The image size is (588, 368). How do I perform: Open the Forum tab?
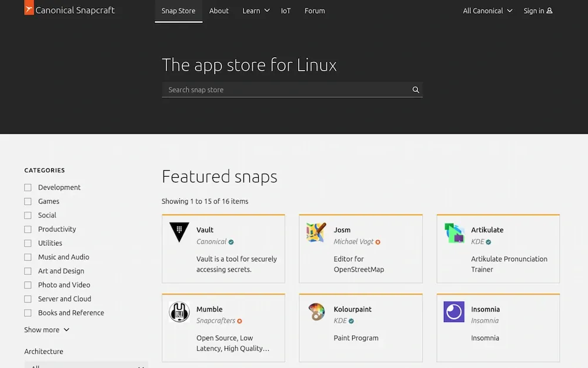315,10
